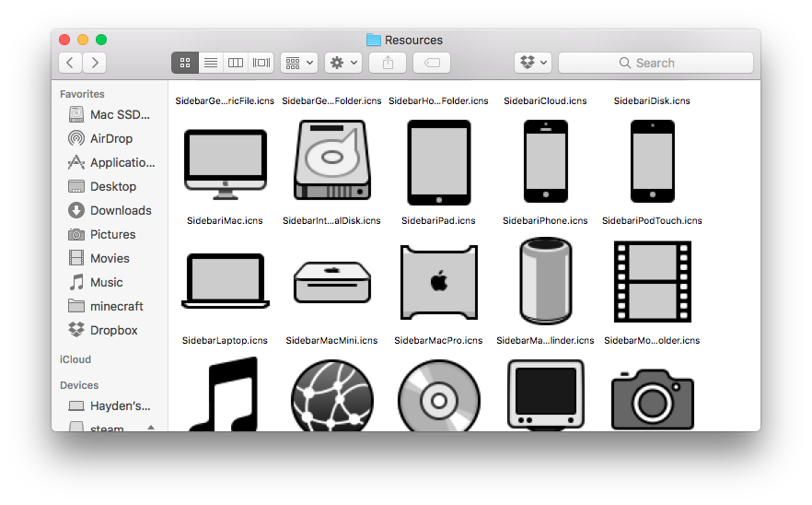Open Downloads in sidebar
The width and height of the screenshot is (812, 505).
point(110,210)
